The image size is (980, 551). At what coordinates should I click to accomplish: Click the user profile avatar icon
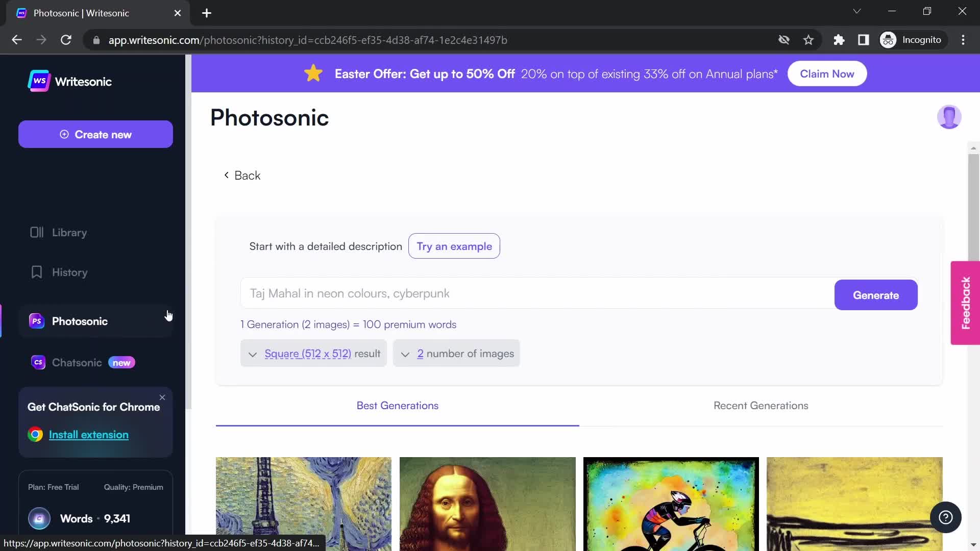pos(950,117)
